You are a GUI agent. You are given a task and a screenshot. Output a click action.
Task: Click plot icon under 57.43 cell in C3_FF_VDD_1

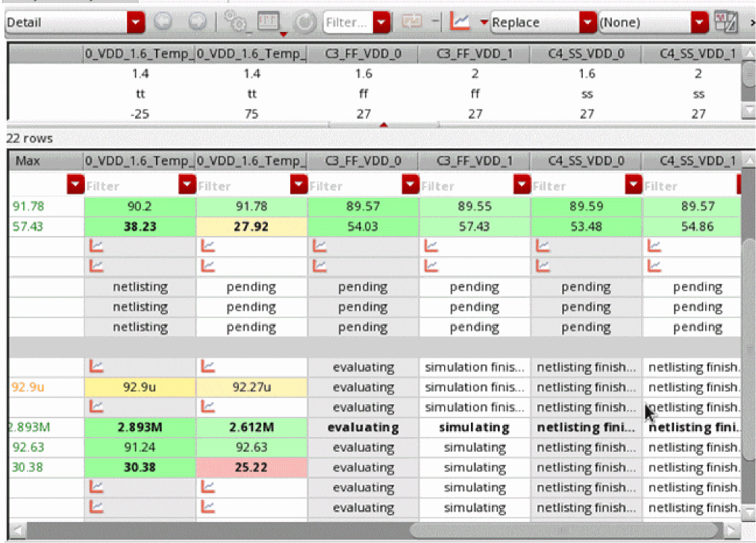coord(431,246)
